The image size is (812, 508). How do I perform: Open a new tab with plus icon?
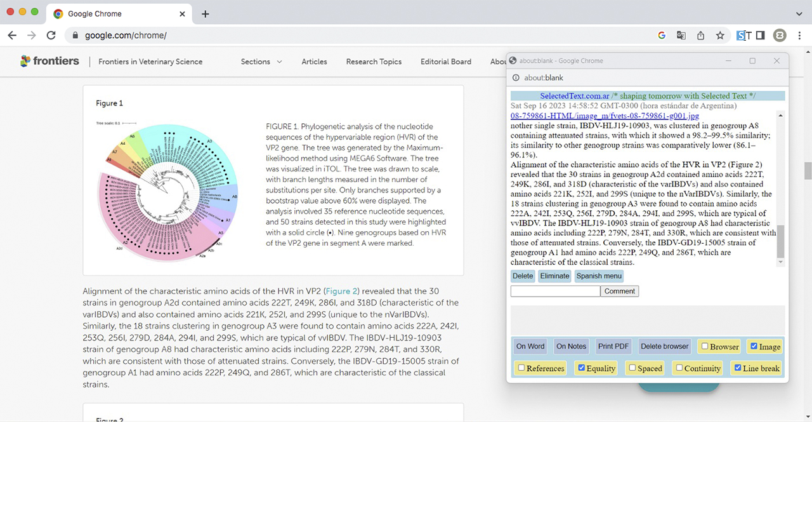coord(205,14)
